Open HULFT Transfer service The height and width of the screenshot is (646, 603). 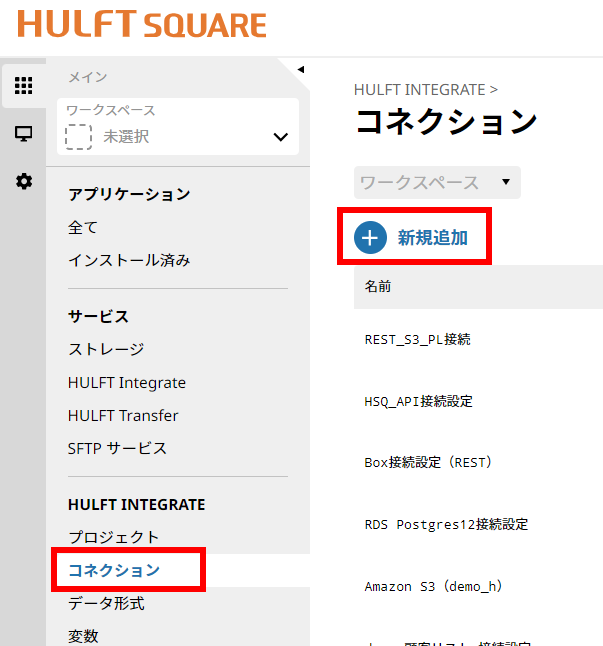coord(123,416)
